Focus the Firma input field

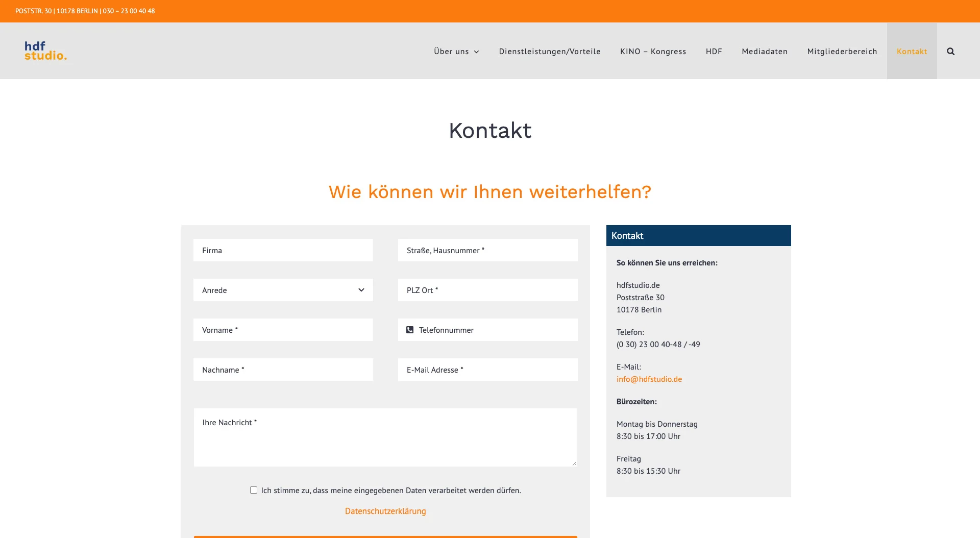pos(283,250)
